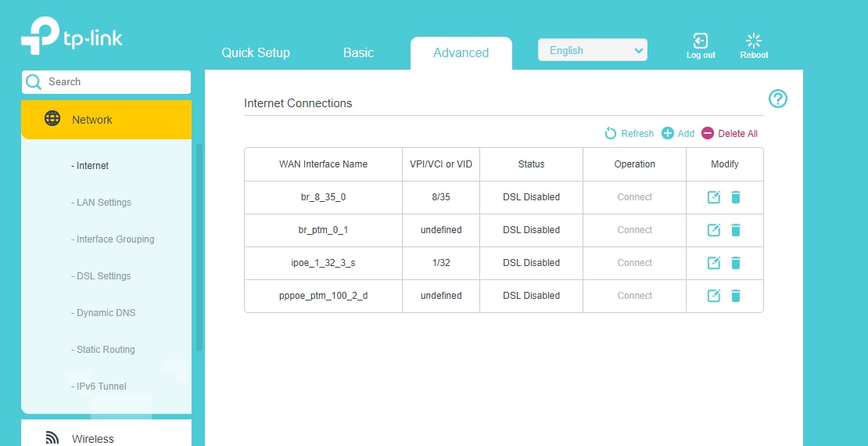Image resolution: width=868 pixels, height=446 pixels.
Task: Collapse the Network menu section
Action: point(106,120)
